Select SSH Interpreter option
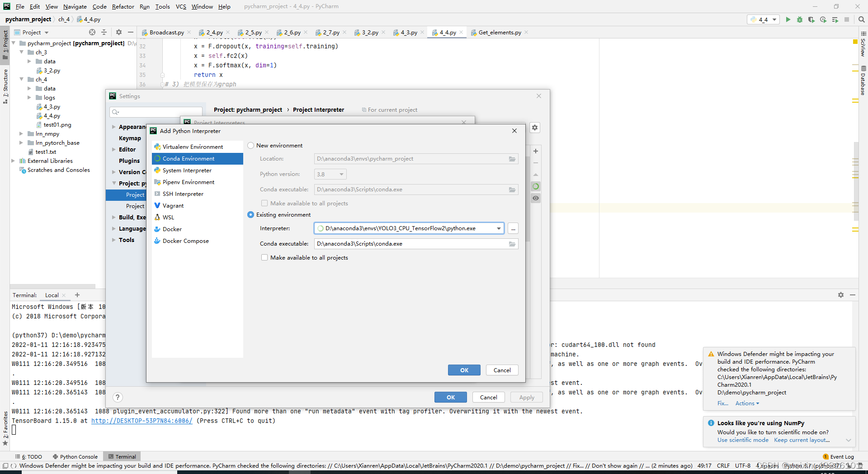868x474 pixels. coord(197,194)
